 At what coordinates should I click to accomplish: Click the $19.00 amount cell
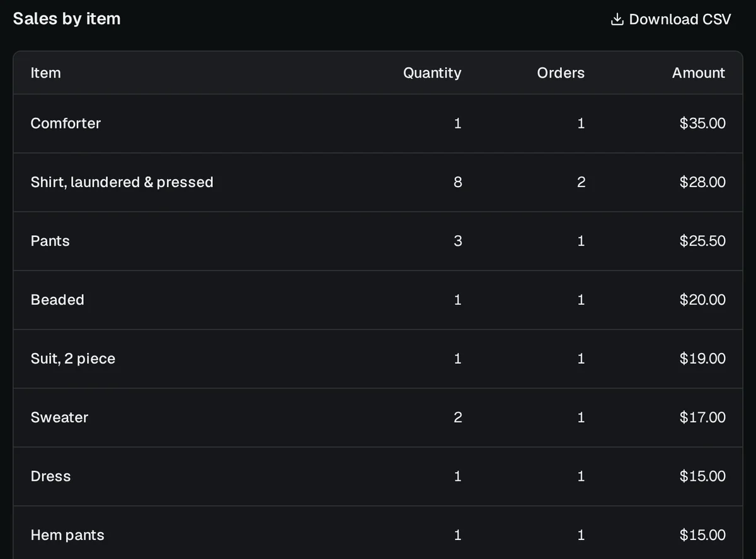[x=702, y=359]
